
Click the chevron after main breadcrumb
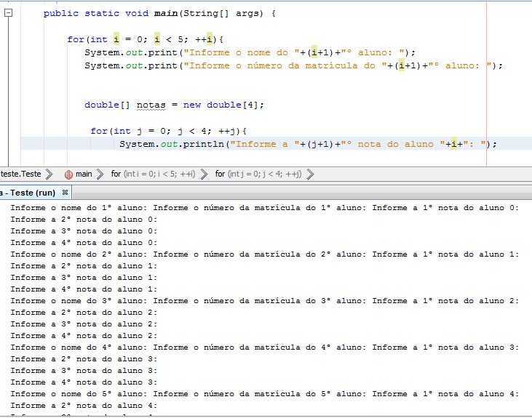point(100,174)
